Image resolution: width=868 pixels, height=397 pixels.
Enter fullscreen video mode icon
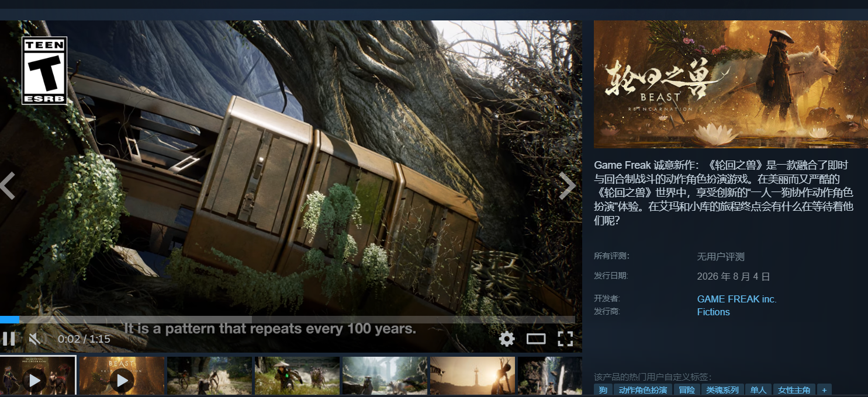[x=565, y=339]
